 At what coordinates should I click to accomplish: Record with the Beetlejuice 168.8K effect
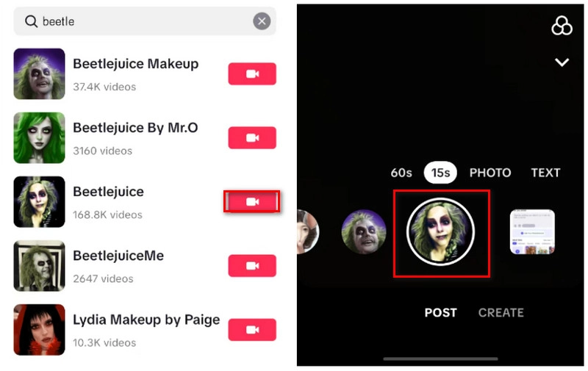[x=252, y=202]
